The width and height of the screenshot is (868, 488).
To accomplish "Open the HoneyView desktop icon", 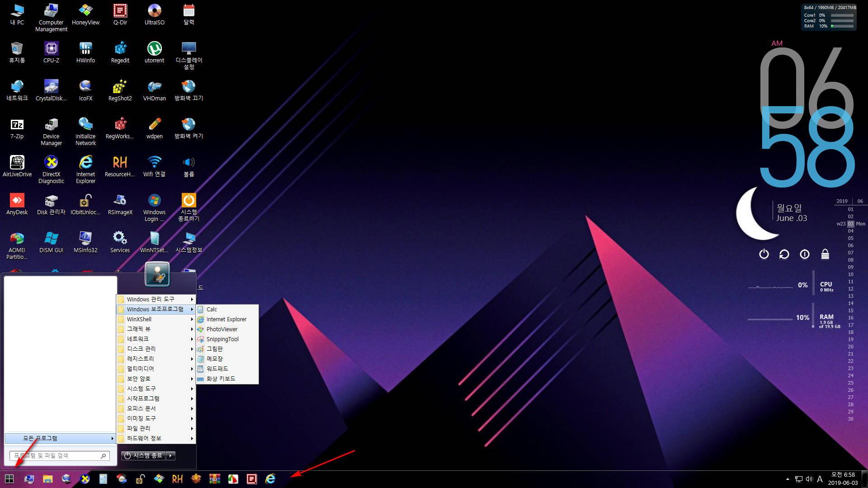I will point(85,14).
